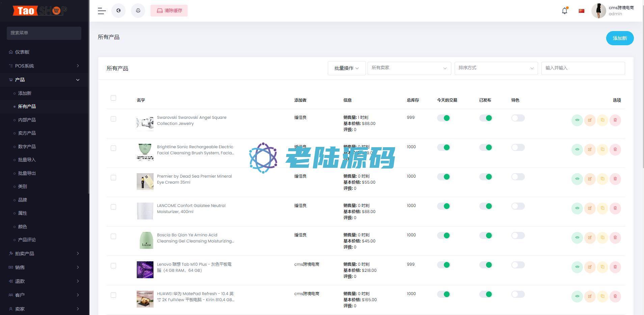Open 内部产品 in the sidebar
644x315 pixels.
point(27,120)
